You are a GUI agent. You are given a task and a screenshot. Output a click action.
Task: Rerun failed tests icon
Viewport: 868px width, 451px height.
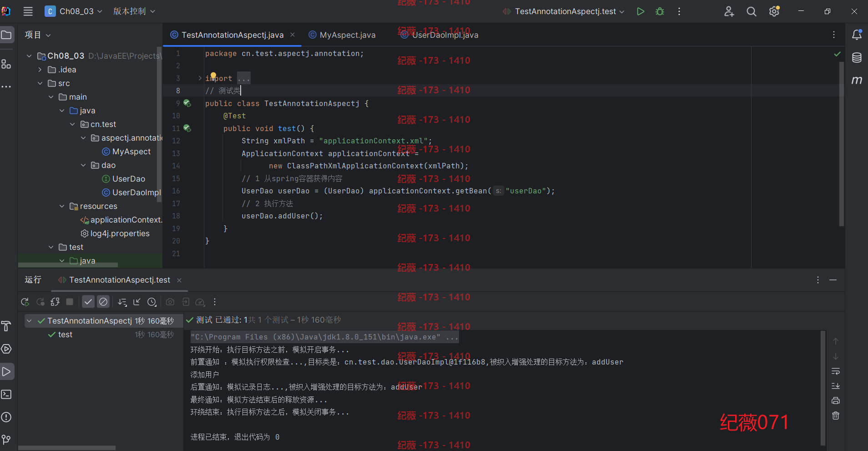point(40,302)
